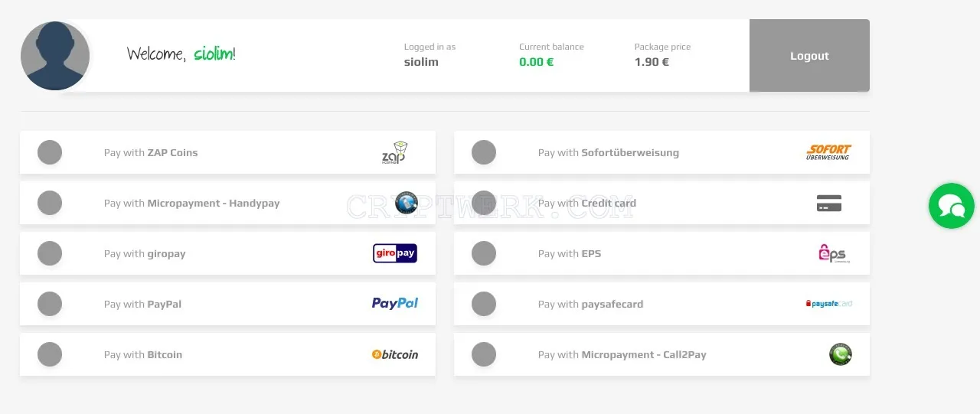
Task: Click the user avatar picture
Action: [x=55, y=56]
